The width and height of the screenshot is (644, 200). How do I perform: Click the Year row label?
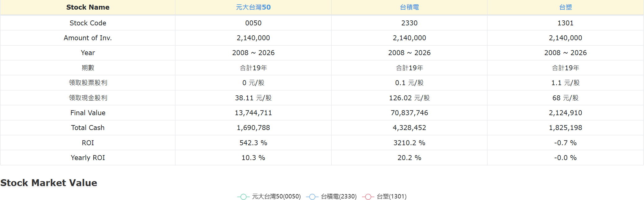pyautogui.click(x=88, y=53)
